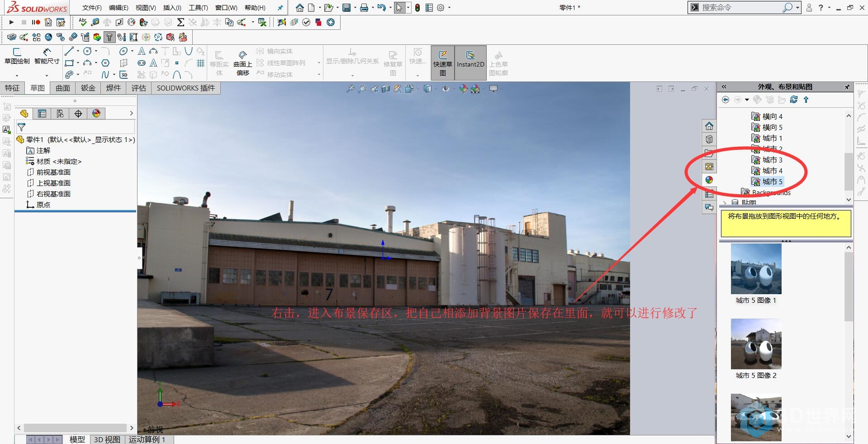Select the Circle sketch tool
Screen dimensions: 868x444
click(x=87, y=51)
